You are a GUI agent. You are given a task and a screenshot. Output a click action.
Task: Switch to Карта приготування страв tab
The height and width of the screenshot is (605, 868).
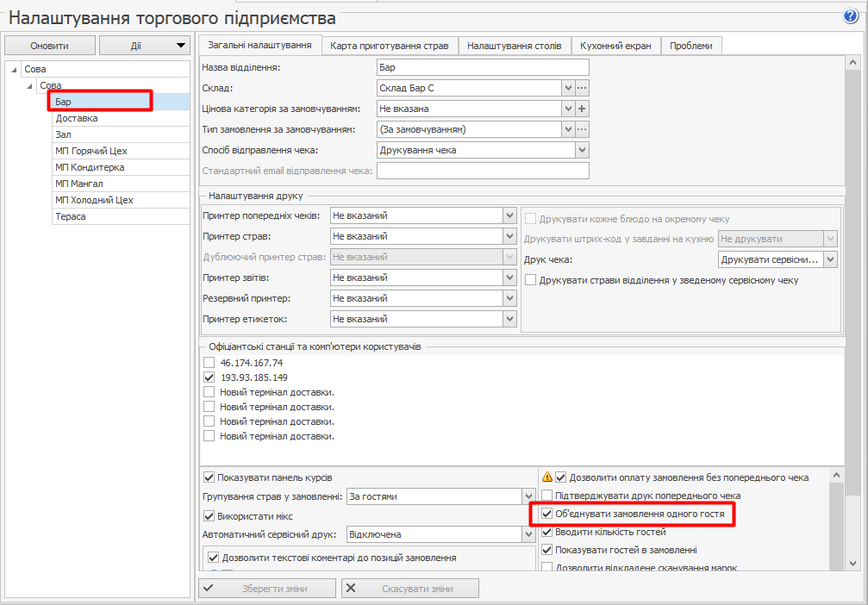coord(390,46)
